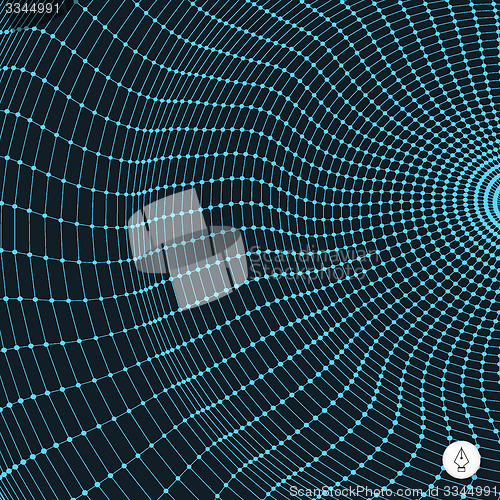Screen dimensions: 500x500
Task: Click the ScanStockPhoto.com id 3344991 caption
Action: pyautogui.click(x=393, y=491)
